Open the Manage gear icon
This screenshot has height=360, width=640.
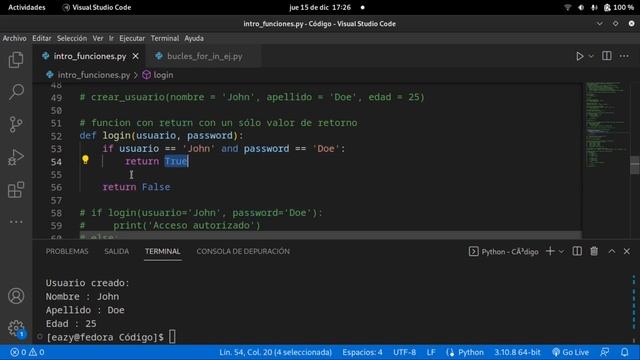tap(16, 328)
